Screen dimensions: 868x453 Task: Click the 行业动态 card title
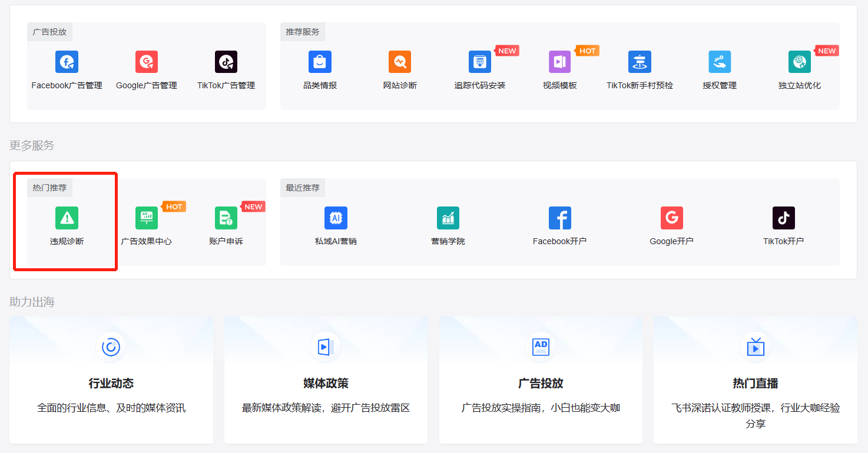(111, 384)
